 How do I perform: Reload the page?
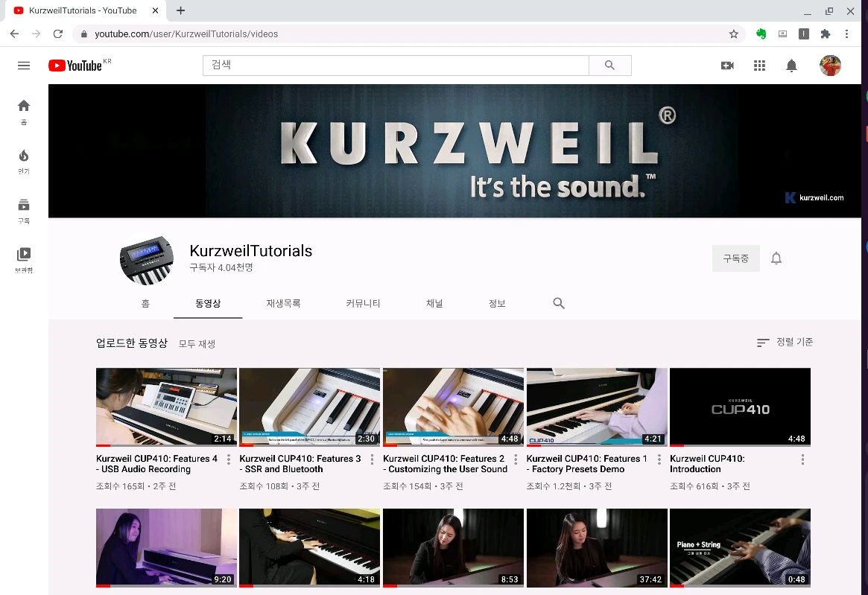click(x=57, y=34)
